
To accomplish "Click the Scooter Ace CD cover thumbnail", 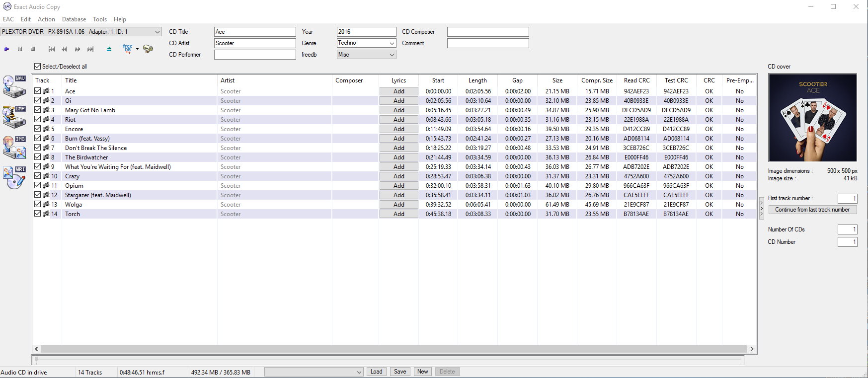I will click(812, 118).
